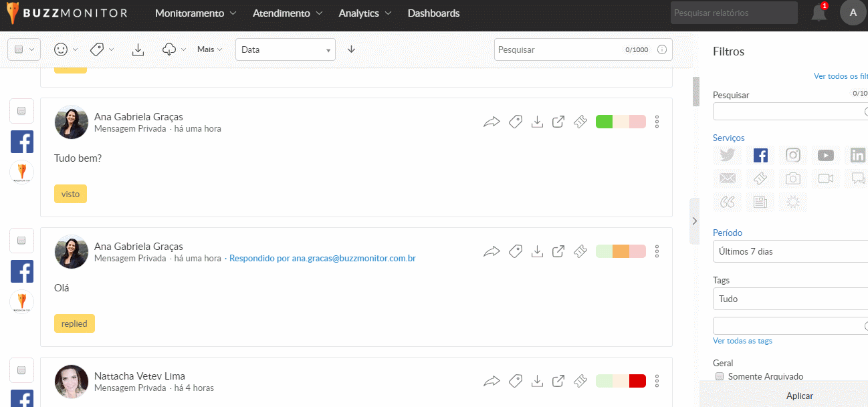Viewport: 868px width, 407px height.
Task: Expand the 'Mais' toolbar dropdown
Action: 209,49
